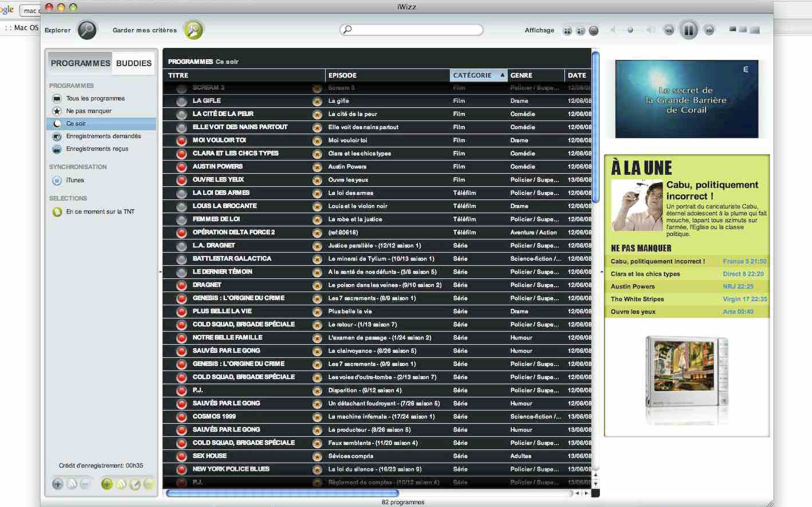
Task: Click the horizontal scrollbar thumb under programme list
Action: (282, 493)
